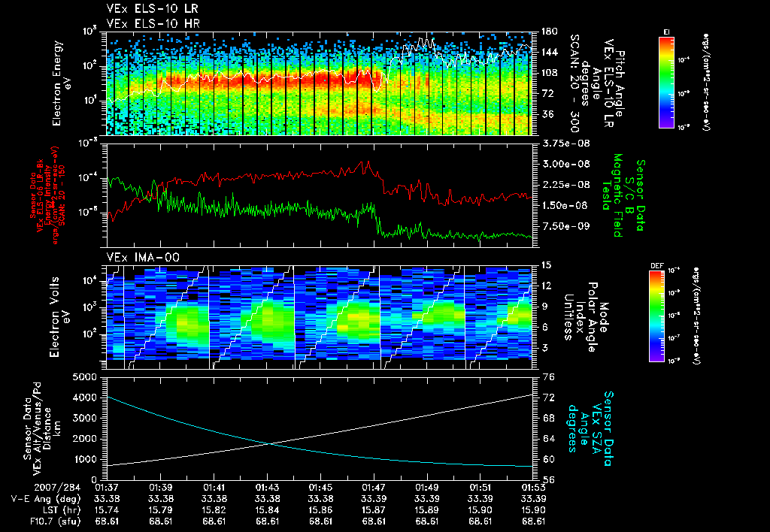The image size is (770, 532).
Task: Click the 01:47 time tick label
Action: [x=374, y=488]
